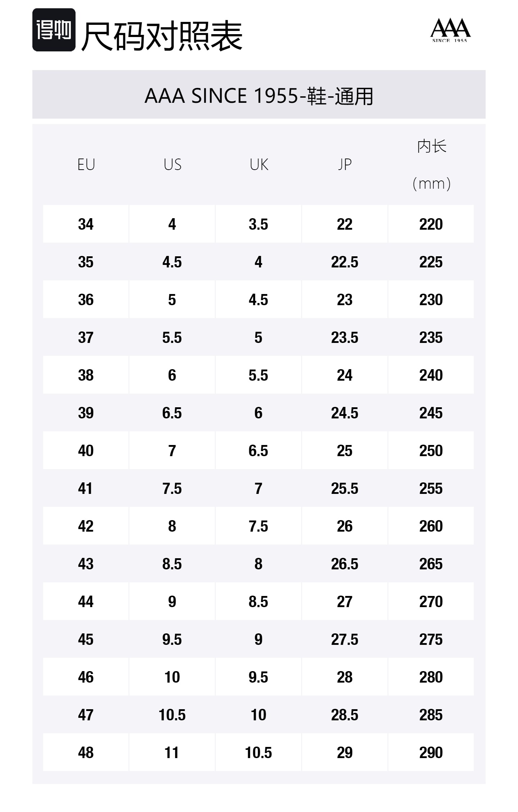Click the JP 23 cell
518x812 pixels.
[345, 300]
